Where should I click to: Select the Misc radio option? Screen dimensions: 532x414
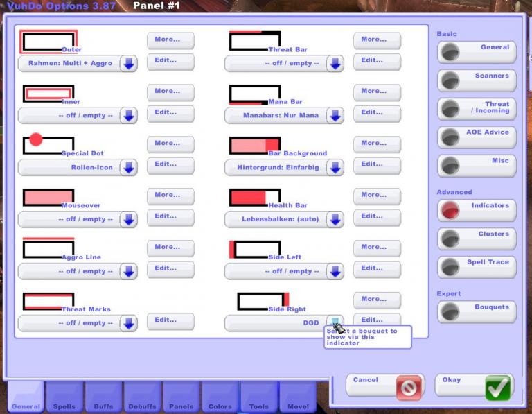[477, 166]
